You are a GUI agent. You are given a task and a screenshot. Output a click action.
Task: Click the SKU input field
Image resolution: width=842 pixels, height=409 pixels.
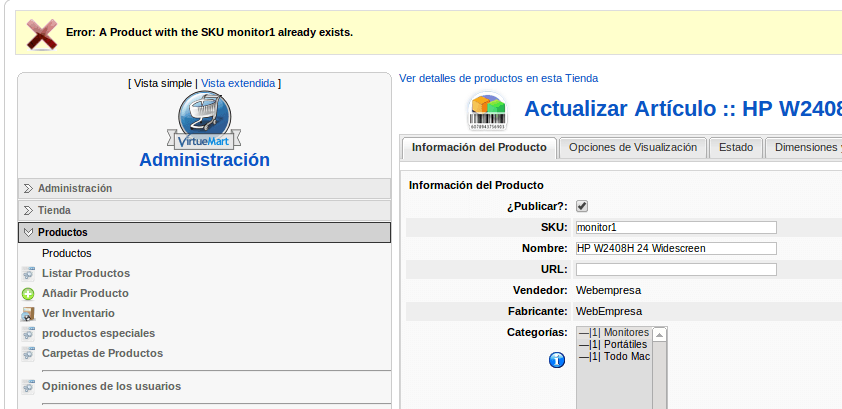676,228
